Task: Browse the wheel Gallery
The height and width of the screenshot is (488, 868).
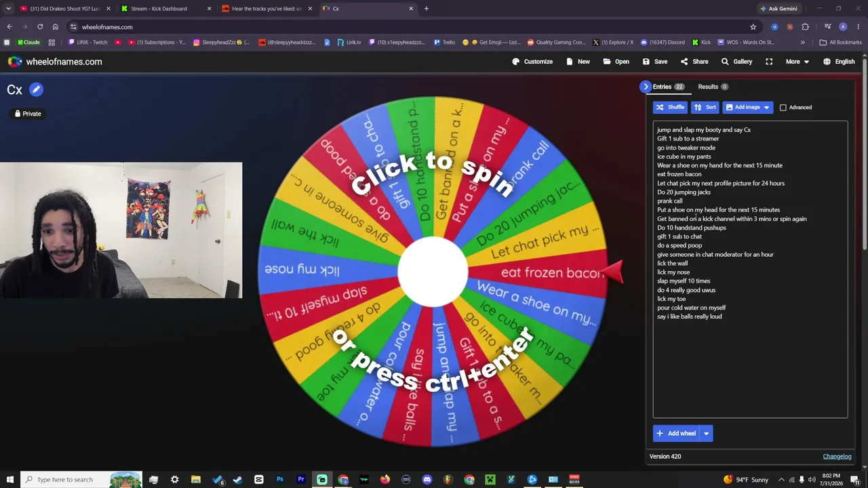Action: [736, 62]
